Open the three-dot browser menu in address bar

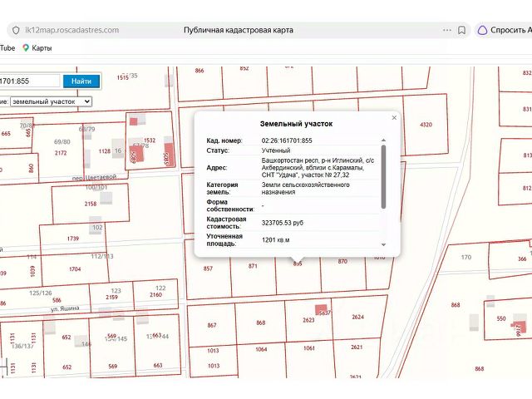pyautogui.click(x=447, y=30)
